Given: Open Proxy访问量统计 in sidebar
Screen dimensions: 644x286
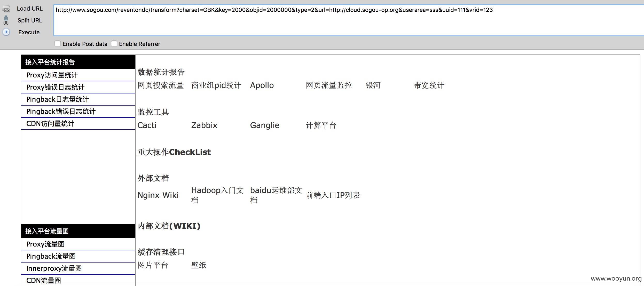Looking at the screenshot, I should point(78,75).
